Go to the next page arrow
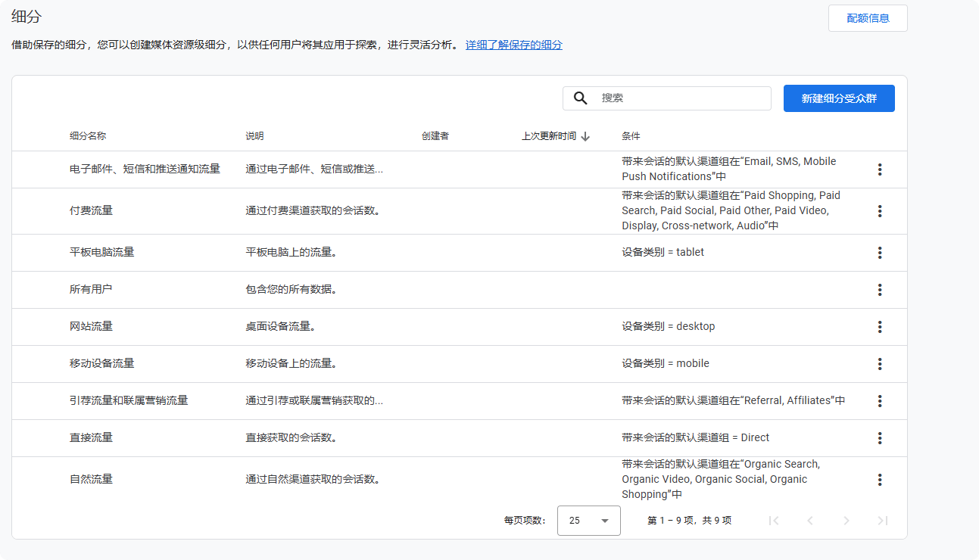The image size is (979, 560). click(846, 521)
